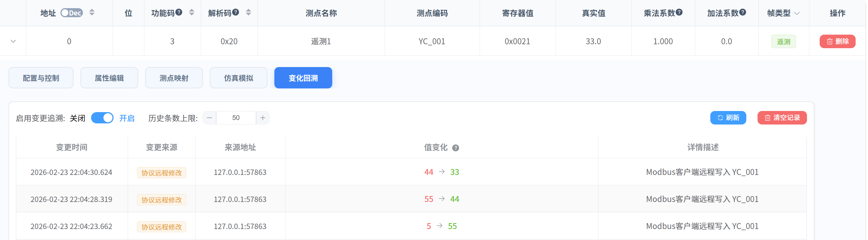Click help icon next to 加法系数
The height and width of the screenshot is (240, 868).
(743, 12)
